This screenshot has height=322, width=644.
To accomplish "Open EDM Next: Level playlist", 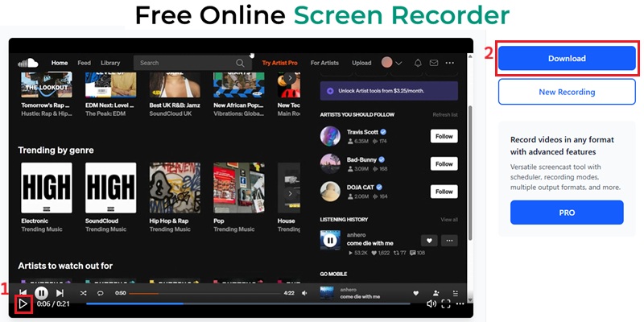I will coord(111,85).
